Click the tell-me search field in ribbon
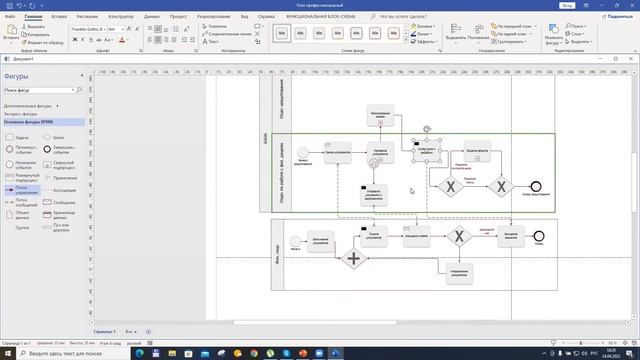 pos(399,16)
